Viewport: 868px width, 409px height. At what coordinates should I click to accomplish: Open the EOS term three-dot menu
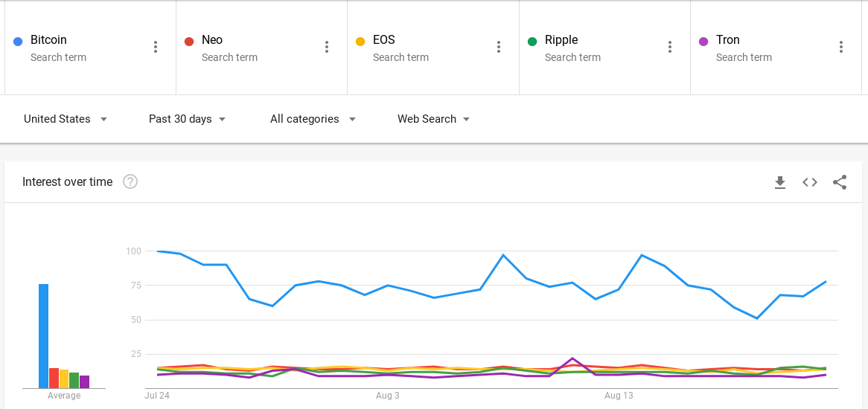pos(499,47)
